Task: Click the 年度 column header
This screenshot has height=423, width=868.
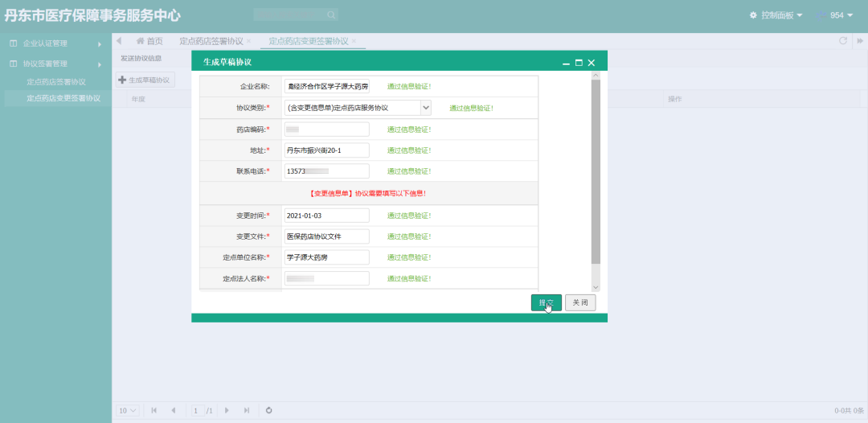Action: coord(138,99)
